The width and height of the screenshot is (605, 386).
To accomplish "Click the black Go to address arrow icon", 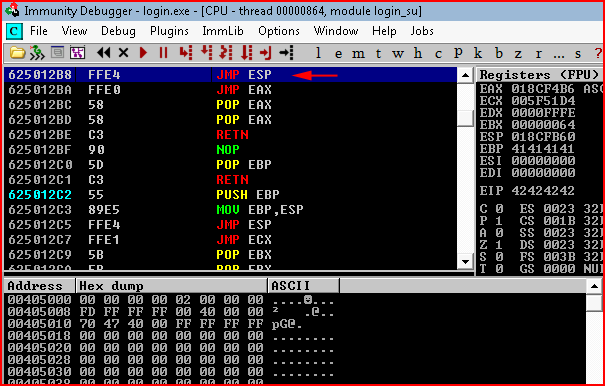I will (286, 52).
